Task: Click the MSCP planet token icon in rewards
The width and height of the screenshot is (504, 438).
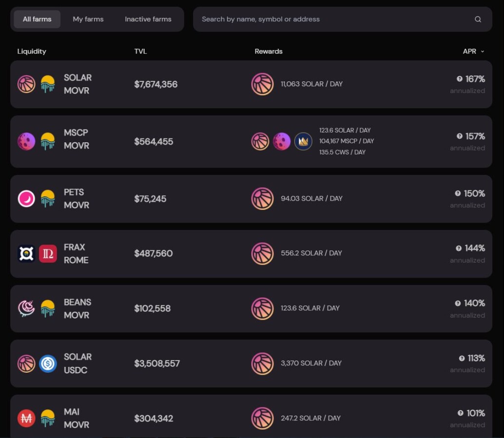Action: pyautogui.click(x=282, y=141)
